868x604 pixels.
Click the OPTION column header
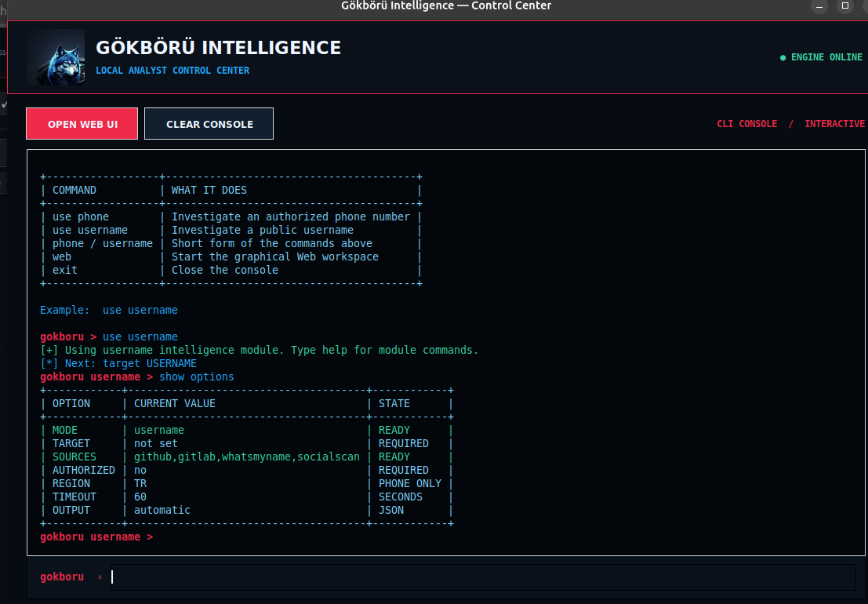click(71, 404)
